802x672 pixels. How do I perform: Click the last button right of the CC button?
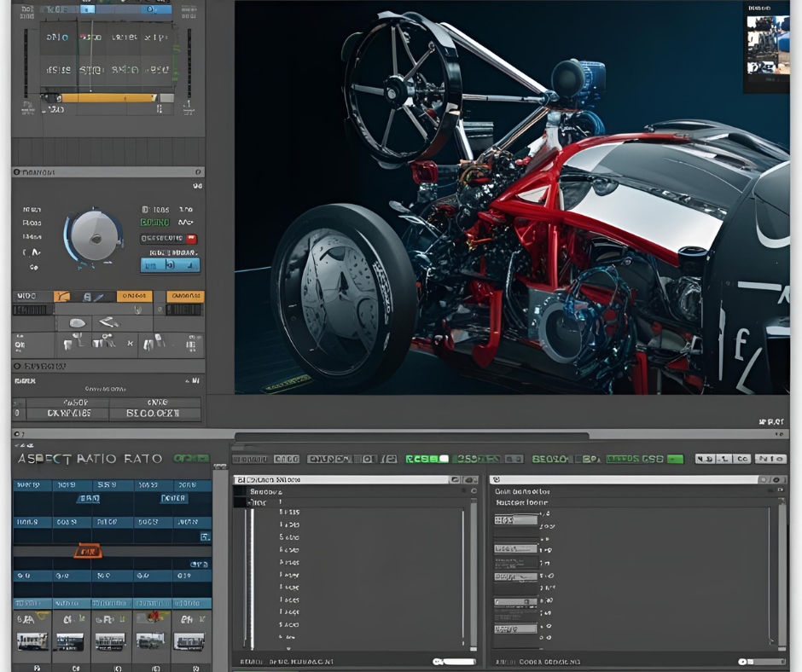pos(770,460)
